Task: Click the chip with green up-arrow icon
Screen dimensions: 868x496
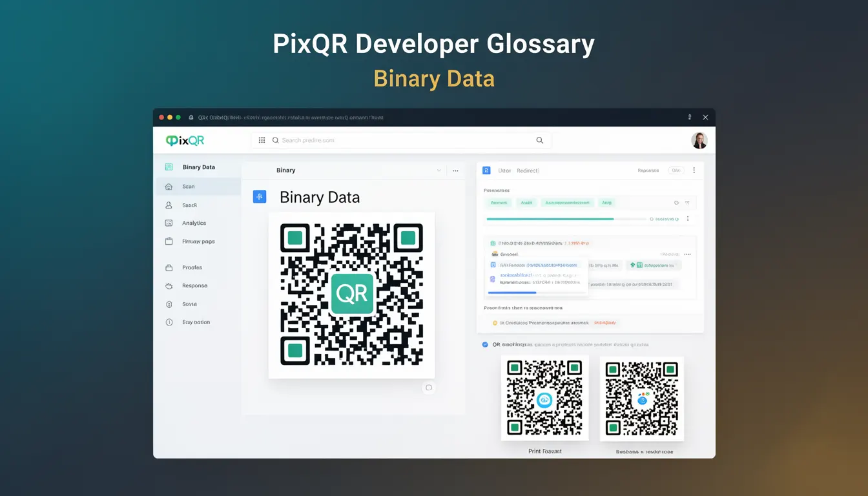Action: click(653, 265)
